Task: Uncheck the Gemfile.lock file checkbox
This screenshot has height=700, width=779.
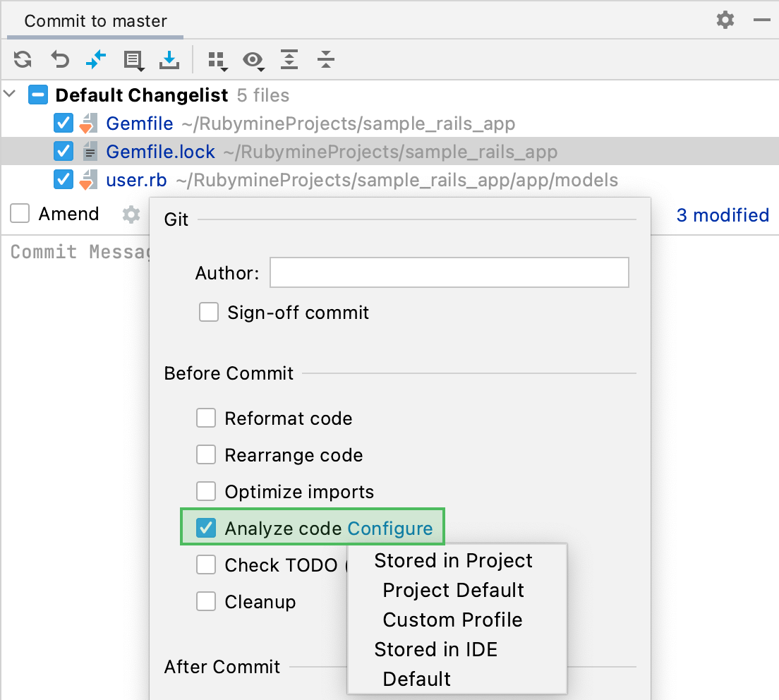Action: (63, 151)
